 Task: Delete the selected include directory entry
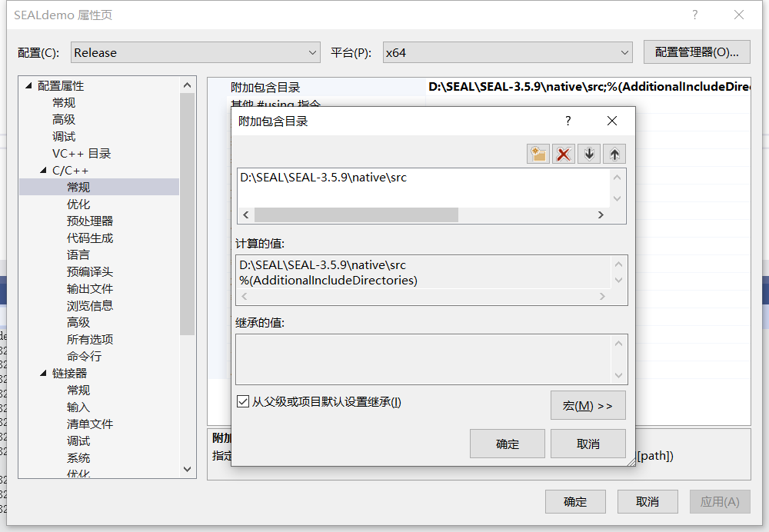point(562,153)
